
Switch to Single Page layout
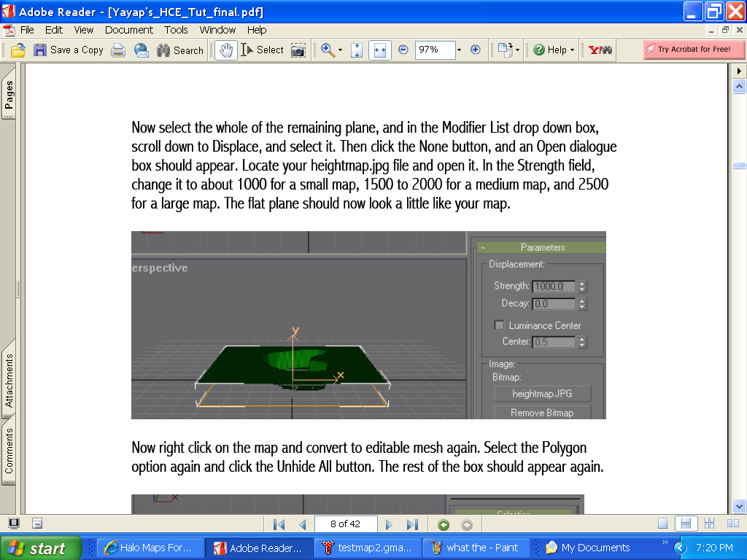[662, 524]
